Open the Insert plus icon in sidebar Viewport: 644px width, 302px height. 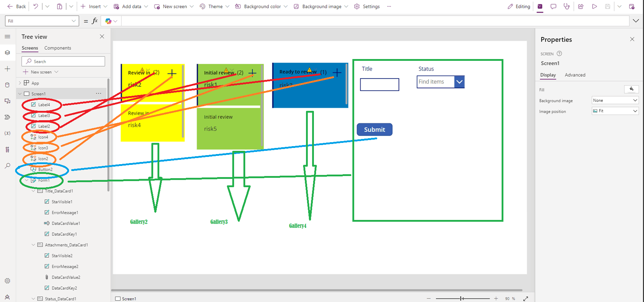pyautogui.click(x=8, y=69)
